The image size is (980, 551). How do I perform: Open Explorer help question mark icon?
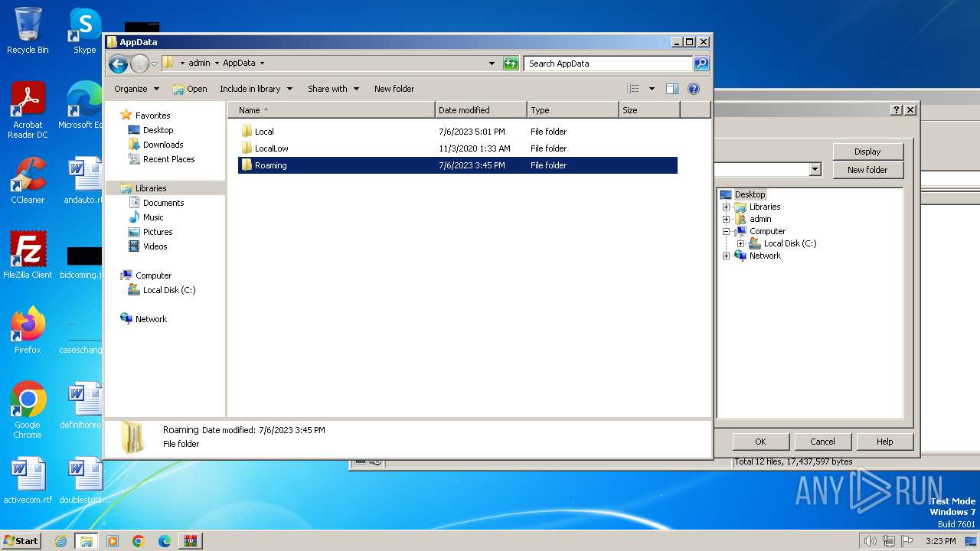pyautogui.click(x=694, y=89)
